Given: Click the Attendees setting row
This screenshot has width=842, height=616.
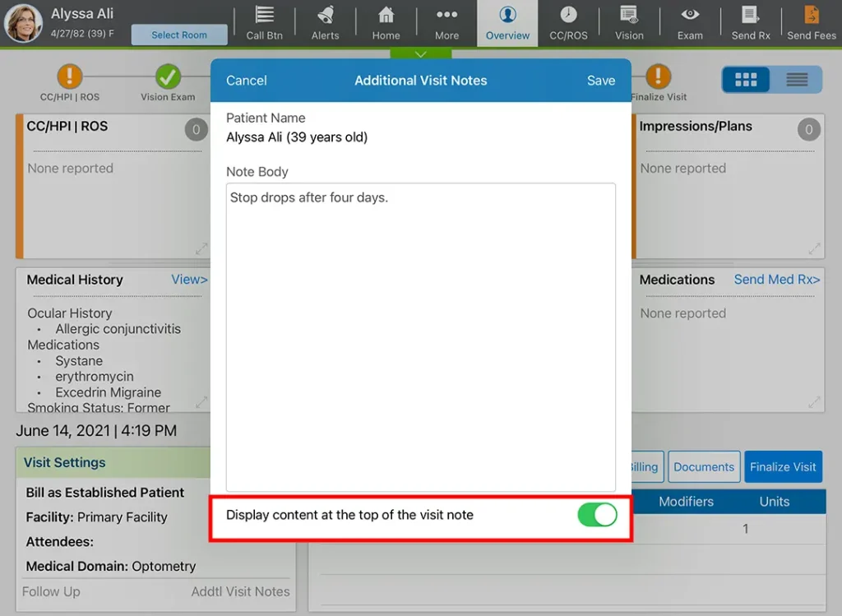Looking at the screenshot, I should coord(59,542).
